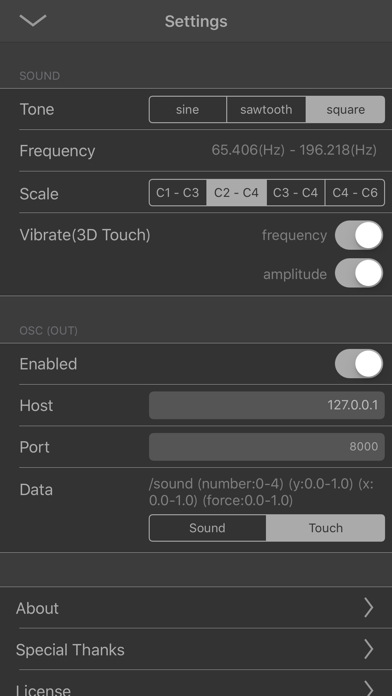Open the License page

196,684
